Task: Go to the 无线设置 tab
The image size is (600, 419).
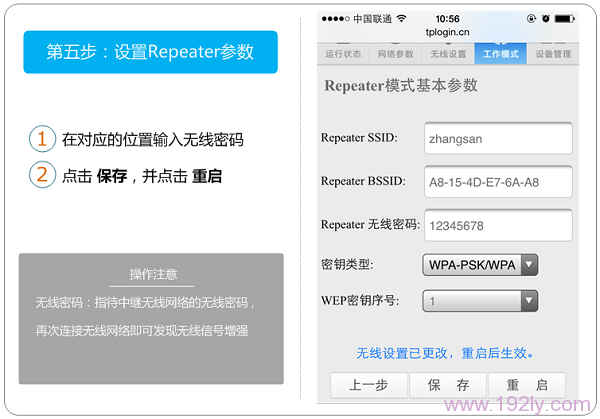Action: tap(448, 53)
